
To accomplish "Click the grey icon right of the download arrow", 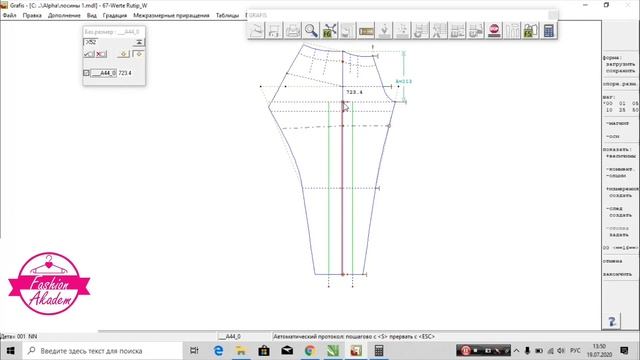I will click(x=402, y=31).
